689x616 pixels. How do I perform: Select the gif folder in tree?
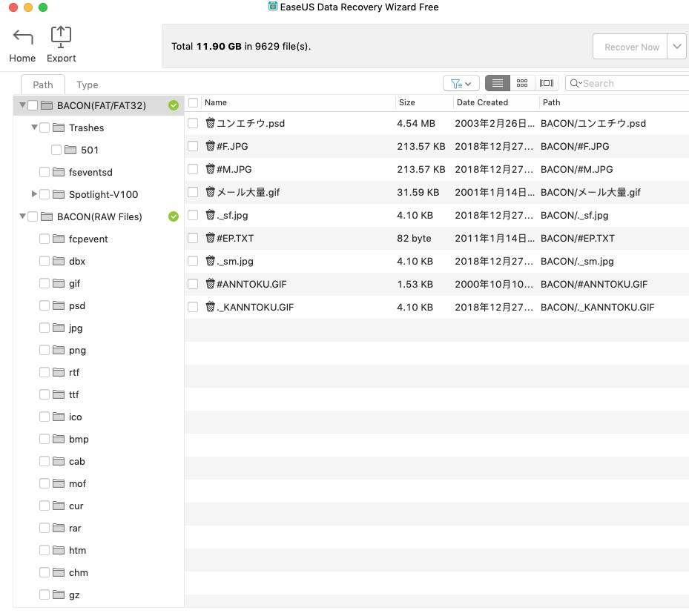click(75, 284)
